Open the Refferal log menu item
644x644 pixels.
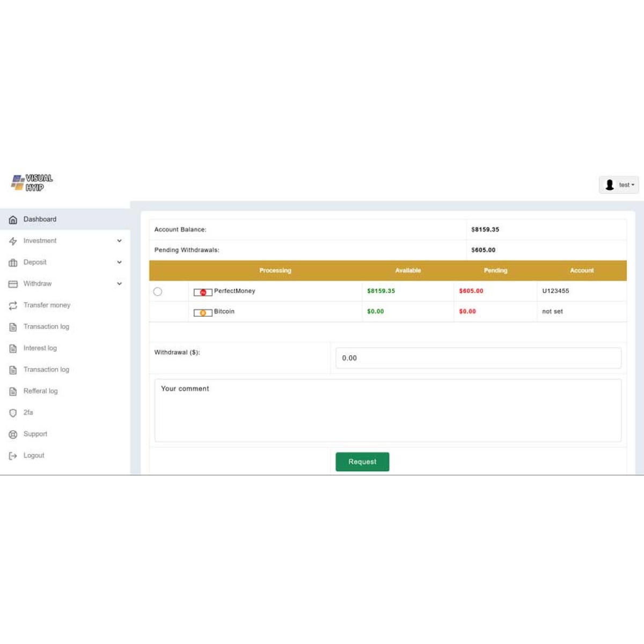pyautogui.click(x=40, y=391)
